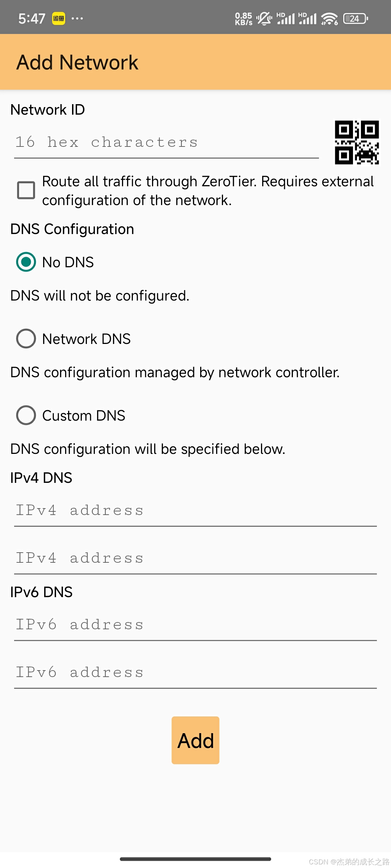Focus the first IPv6 address field
The width and height of the screenshot is (391, 868).
click(195, 625)
